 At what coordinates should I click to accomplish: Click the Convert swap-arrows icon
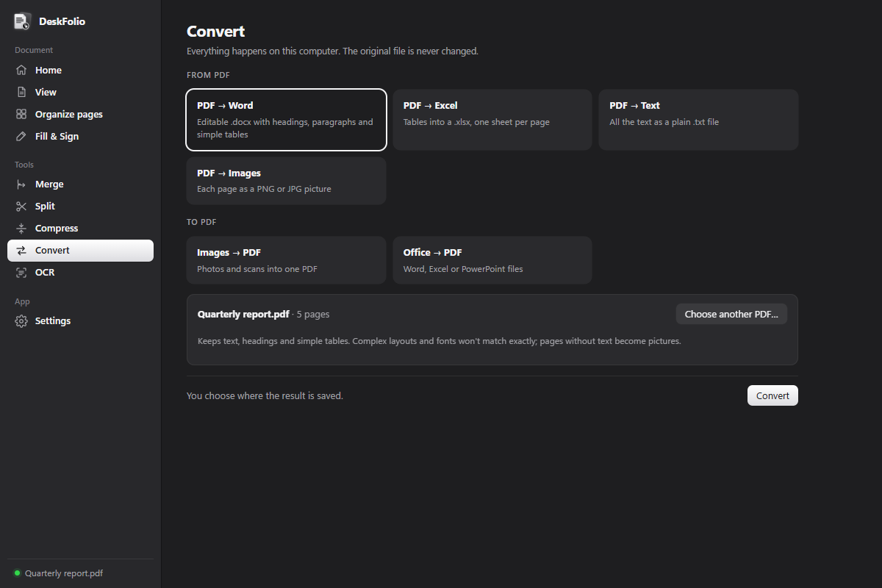pos(21,251)
